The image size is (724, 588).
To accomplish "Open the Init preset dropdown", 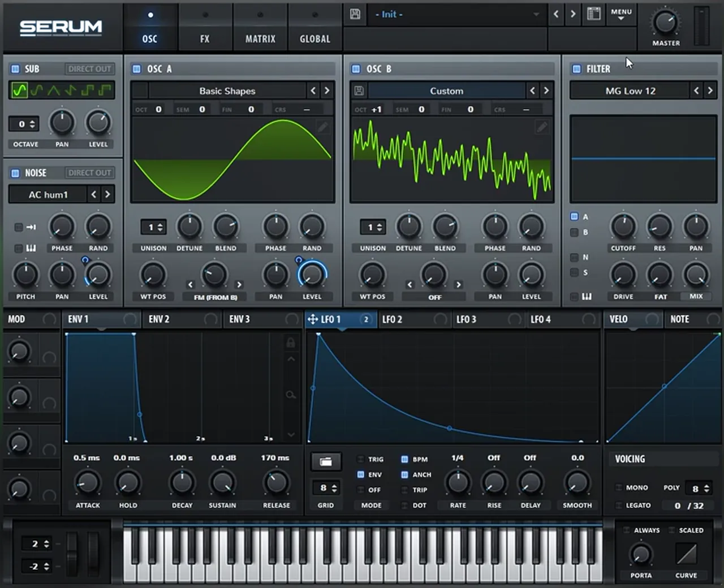I will 456,15.
